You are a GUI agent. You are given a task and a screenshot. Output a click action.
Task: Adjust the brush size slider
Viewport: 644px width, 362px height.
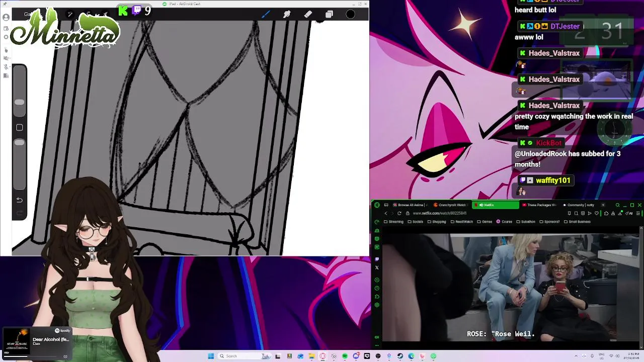click(19, 102)
